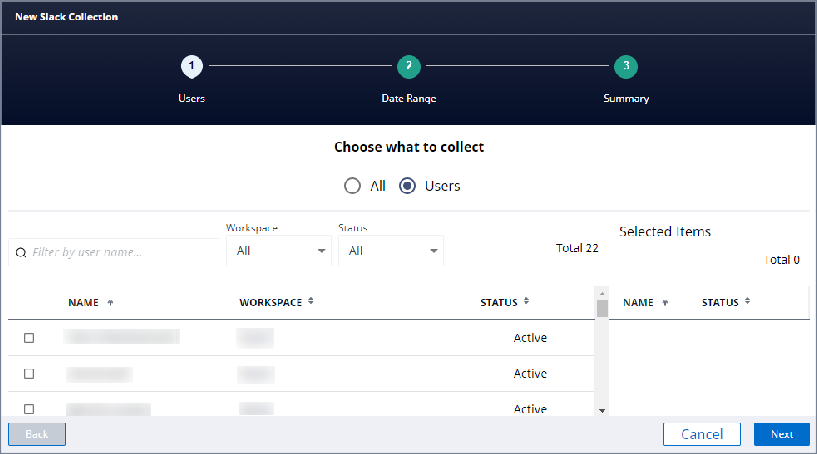Click the Cancel button
Viewport: 817px width, 454px height.
point(702,434)
